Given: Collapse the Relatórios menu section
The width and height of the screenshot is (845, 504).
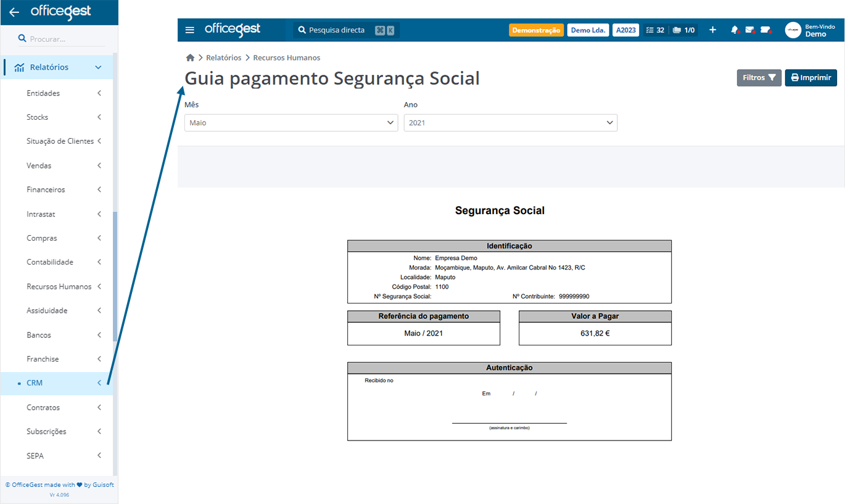Looking at the screenshot, I should point(57,67).
